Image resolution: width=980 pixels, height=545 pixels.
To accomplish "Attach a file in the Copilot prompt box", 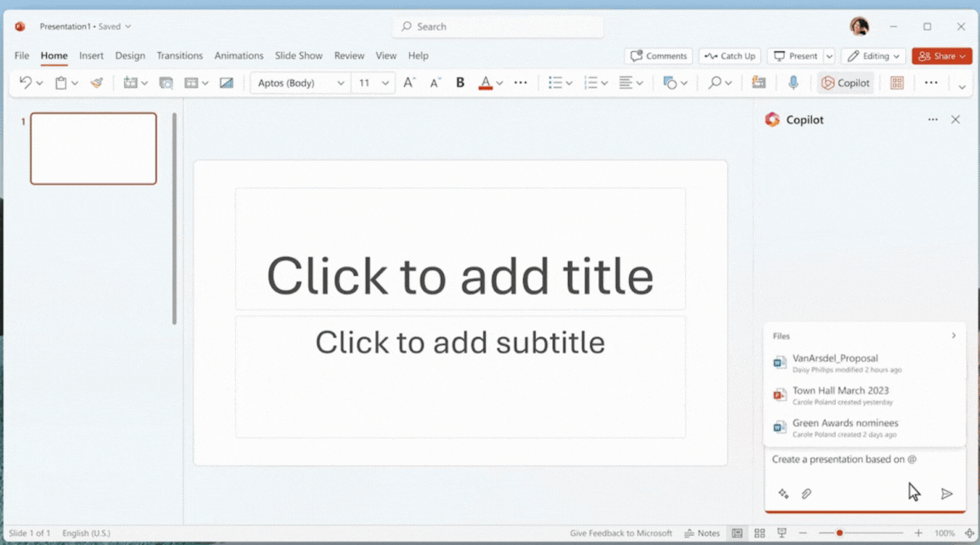I will (x=806, y=493).
